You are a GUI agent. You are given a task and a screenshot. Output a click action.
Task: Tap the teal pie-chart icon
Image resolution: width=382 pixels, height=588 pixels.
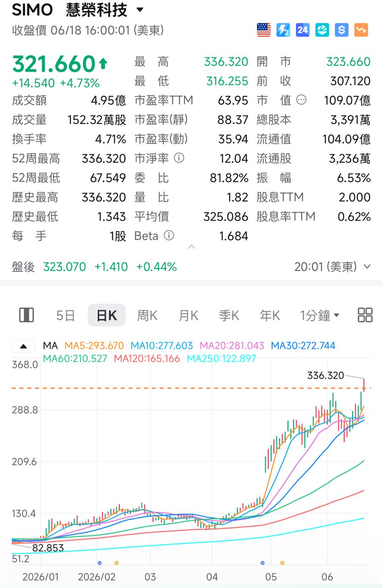point(322,30)
